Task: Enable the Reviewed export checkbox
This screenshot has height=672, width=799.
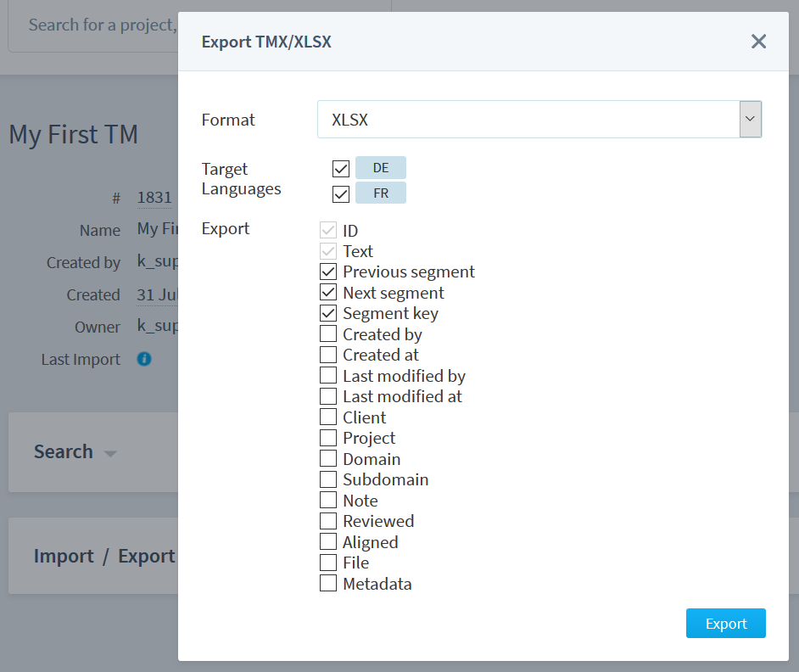Action: pos(328,521)
